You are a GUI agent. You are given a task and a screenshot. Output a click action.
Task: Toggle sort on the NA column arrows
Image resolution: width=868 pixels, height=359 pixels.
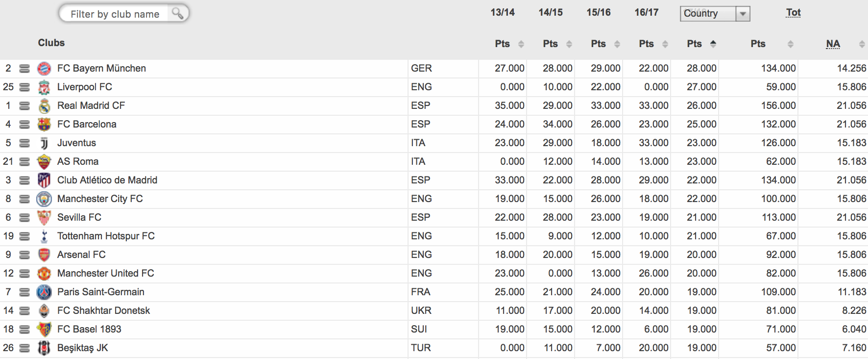tap(862, 44)
